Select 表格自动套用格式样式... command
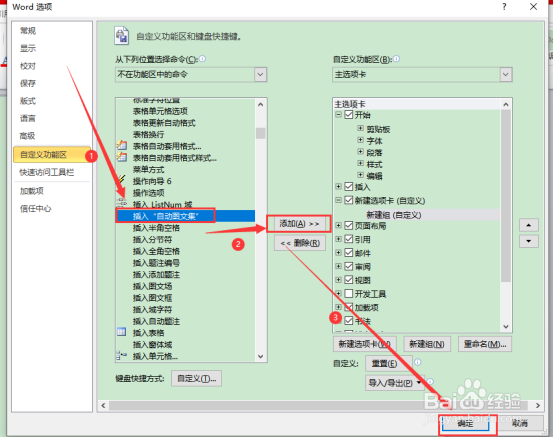 click(175, 158)
